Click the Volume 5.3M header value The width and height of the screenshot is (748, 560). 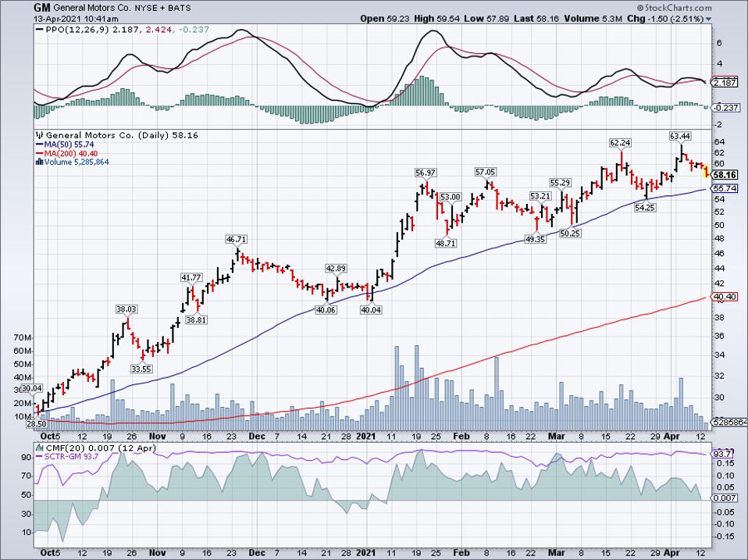pos(593,19)
